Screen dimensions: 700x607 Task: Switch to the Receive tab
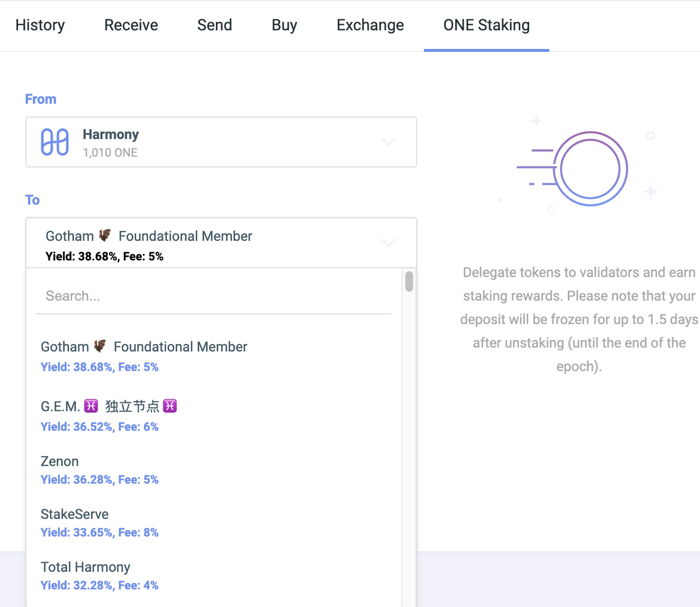(x=131, y=25)
